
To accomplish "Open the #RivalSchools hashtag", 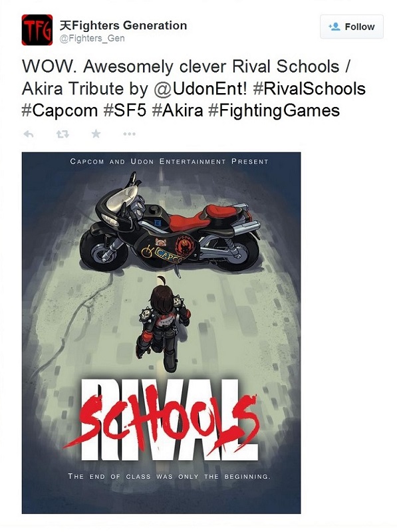I will pos(309,88).
